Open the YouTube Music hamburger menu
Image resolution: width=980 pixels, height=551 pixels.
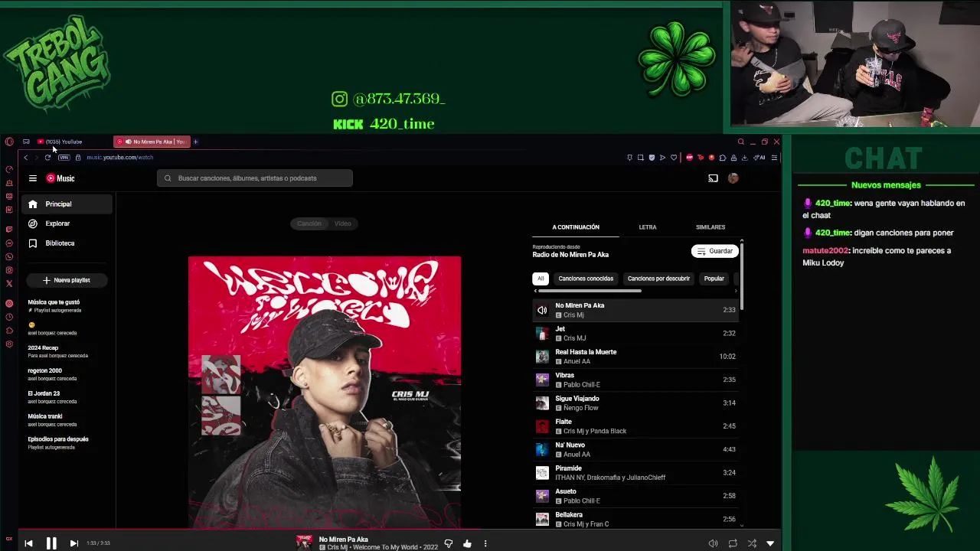(33, 178)
